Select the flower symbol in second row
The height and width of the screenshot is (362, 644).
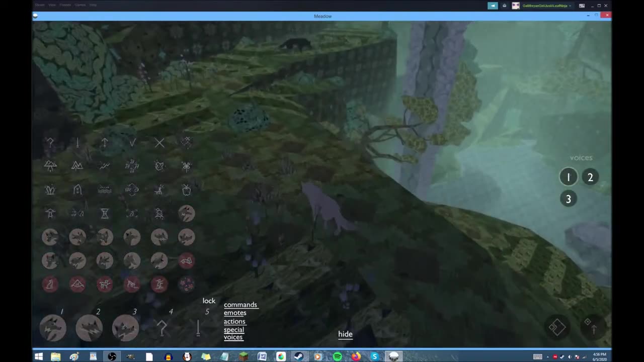pos(187,165)
